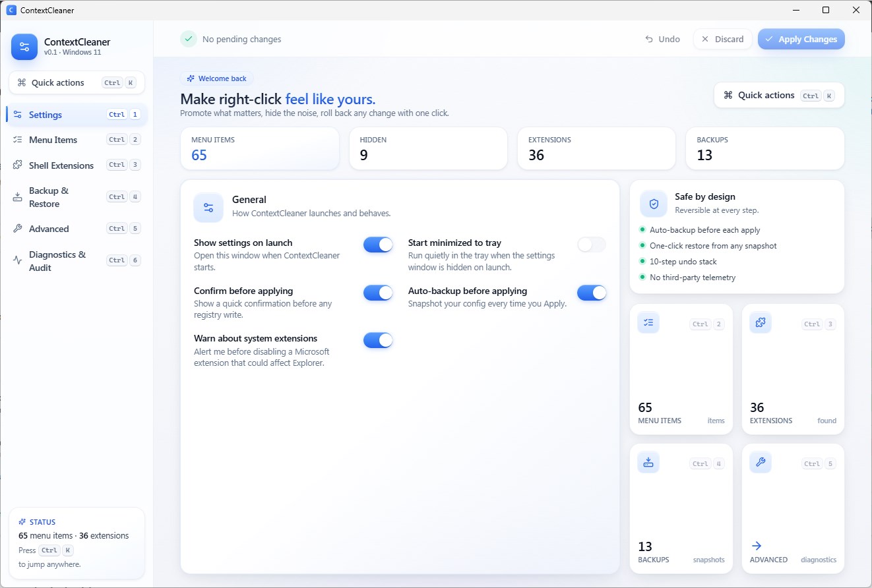Click 'No pending changes' status text
Image resolution: width=872 pixels, height=588 pixels.
[241, 39]
